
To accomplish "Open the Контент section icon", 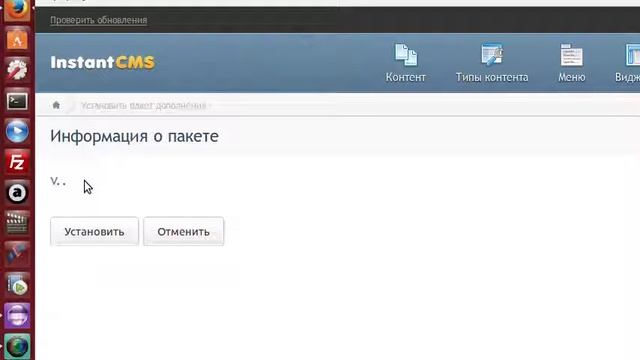I will point(406,55).
